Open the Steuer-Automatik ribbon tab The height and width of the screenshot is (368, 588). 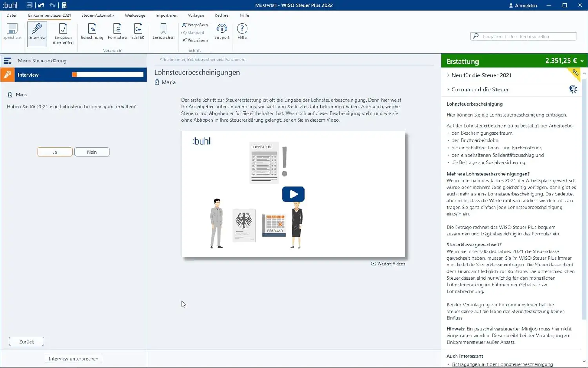[x=98, y=15]
